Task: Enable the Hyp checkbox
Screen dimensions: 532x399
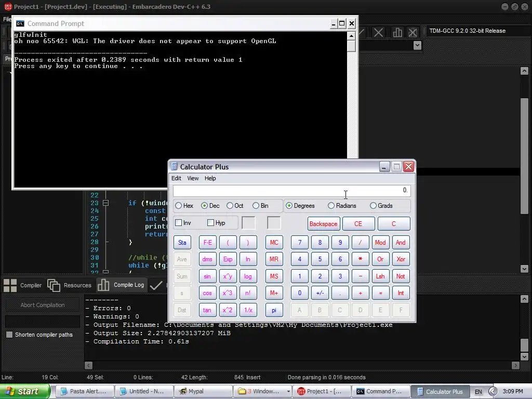Action: pyautogui.click(x=210, y=223)
